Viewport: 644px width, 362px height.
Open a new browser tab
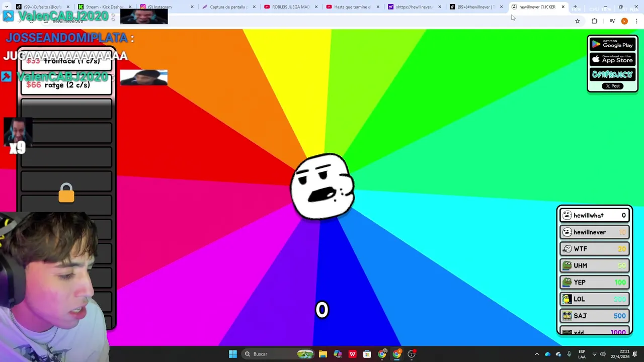[575, 7]
